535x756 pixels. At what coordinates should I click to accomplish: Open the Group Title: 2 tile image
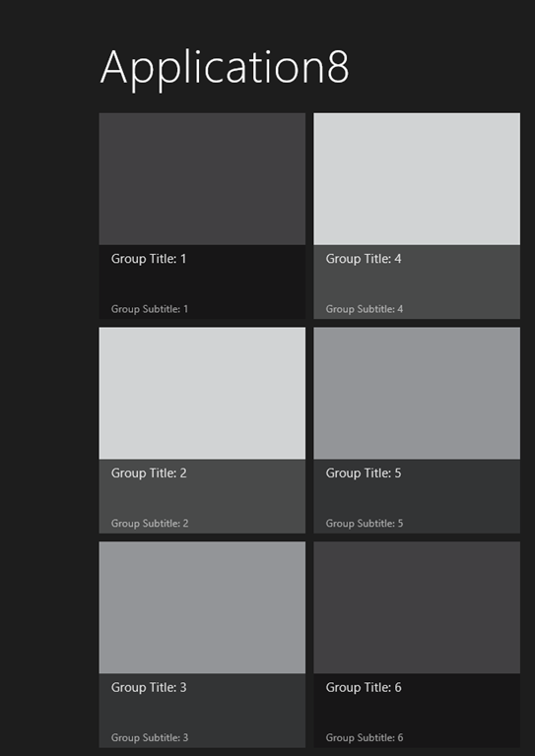[x=202, y=393]
